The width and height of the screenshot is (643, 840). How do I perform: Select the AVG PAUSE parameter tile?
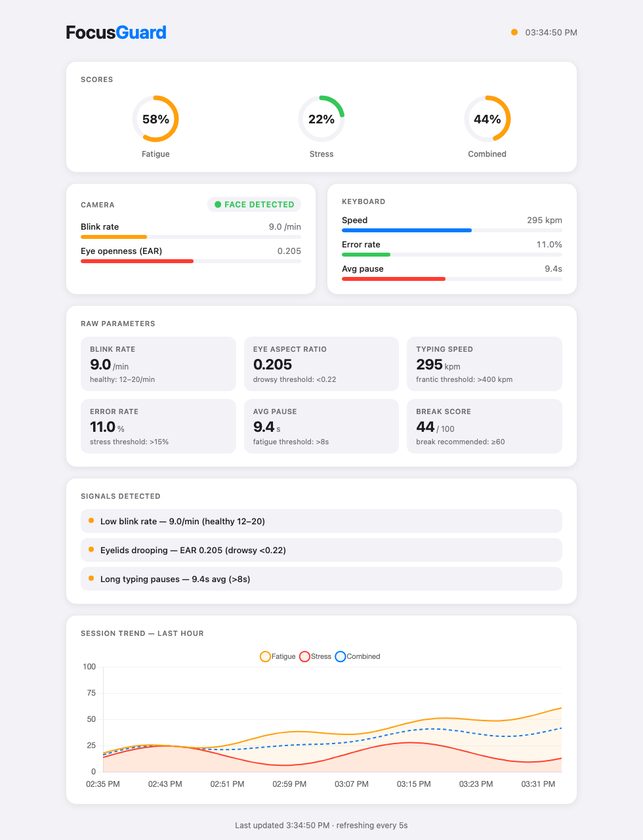click(x=321, y=427)
